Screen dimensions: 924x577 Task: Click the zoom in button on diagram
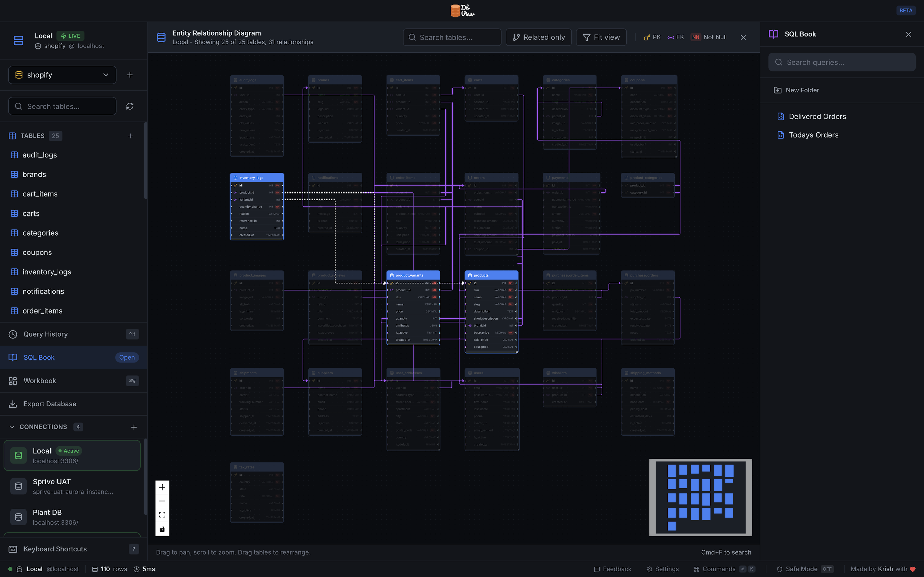[162, 487]
